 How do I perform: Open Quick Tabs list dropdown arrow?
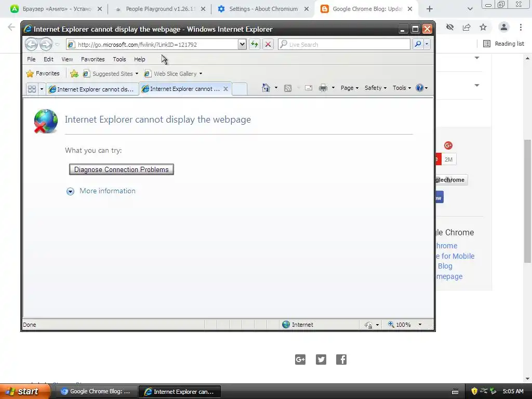[x=42, y=89]
